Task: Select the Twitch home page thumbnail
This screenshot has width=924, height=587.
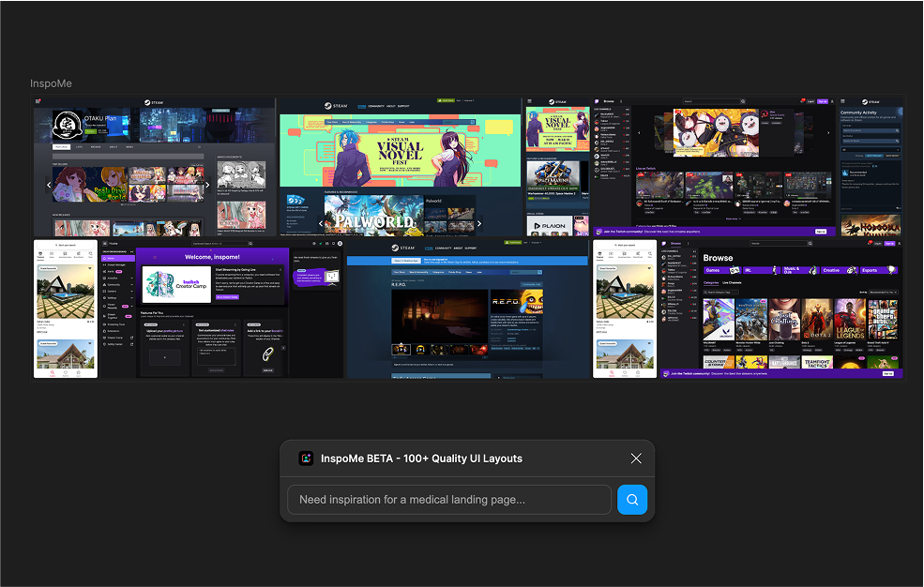Action: pyautogui.click(x=714, y=167)
